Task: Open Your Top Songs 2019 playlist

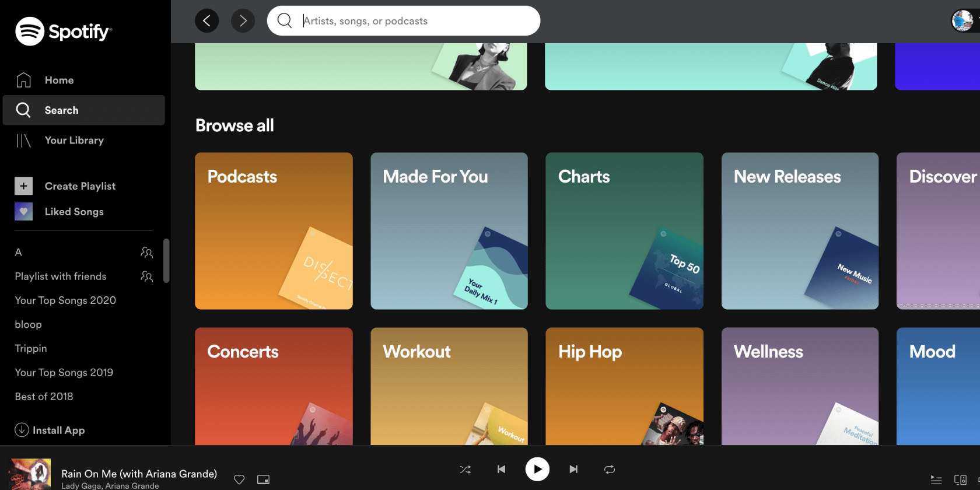Action: tap(64, 372)
